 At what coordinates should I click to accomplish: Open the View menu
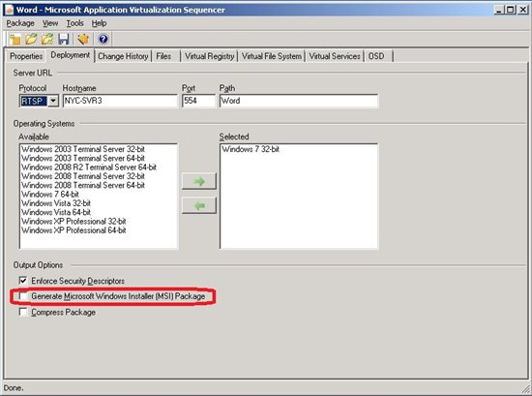pos(50,23)
